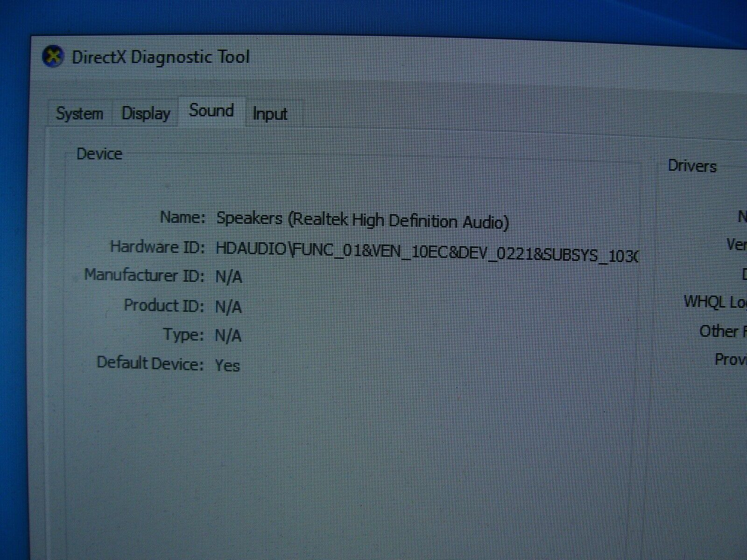The image size is (747, 560).
Task: Open the Display tab
Action: pyautogui.click(x=146, y=113)
